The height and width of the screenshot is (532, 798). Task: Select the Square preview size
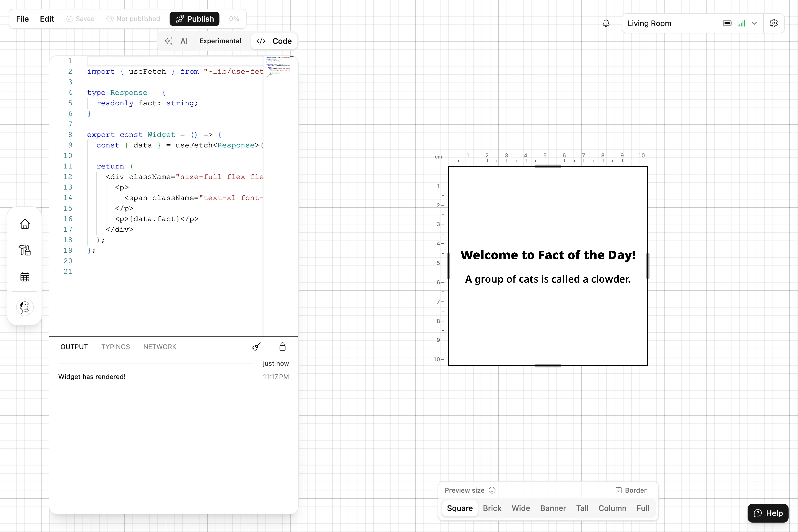460,508
